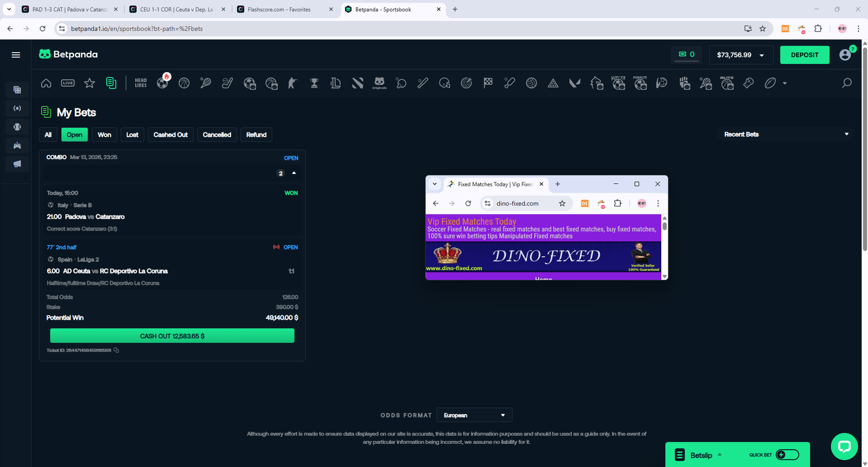Select the volleyball sport icon

pos(531,83)
